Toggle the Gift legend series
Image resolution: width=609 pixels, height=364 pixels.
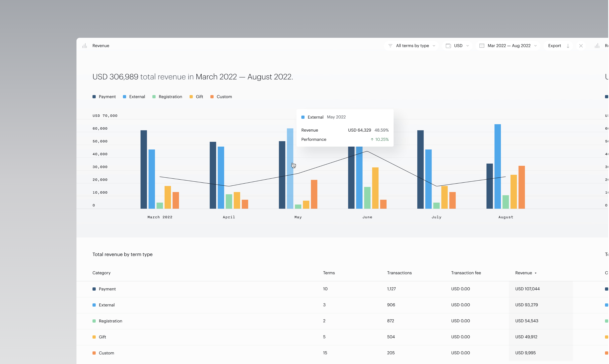click(196, 97)
